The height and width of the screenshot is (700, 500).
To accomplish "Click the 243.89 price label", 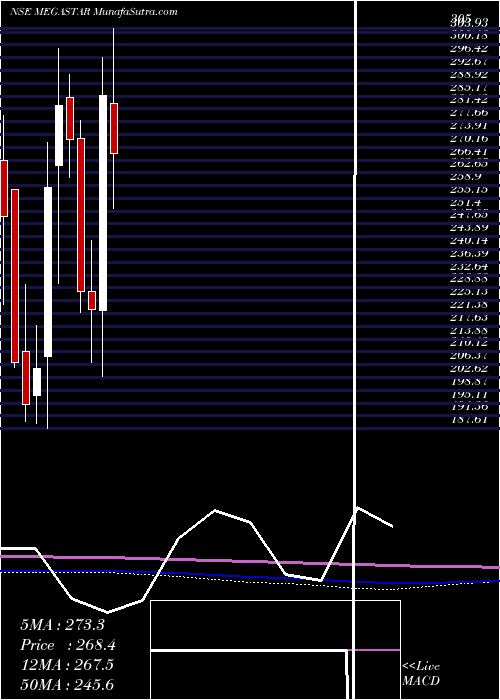I will click(x=469, y=228).
